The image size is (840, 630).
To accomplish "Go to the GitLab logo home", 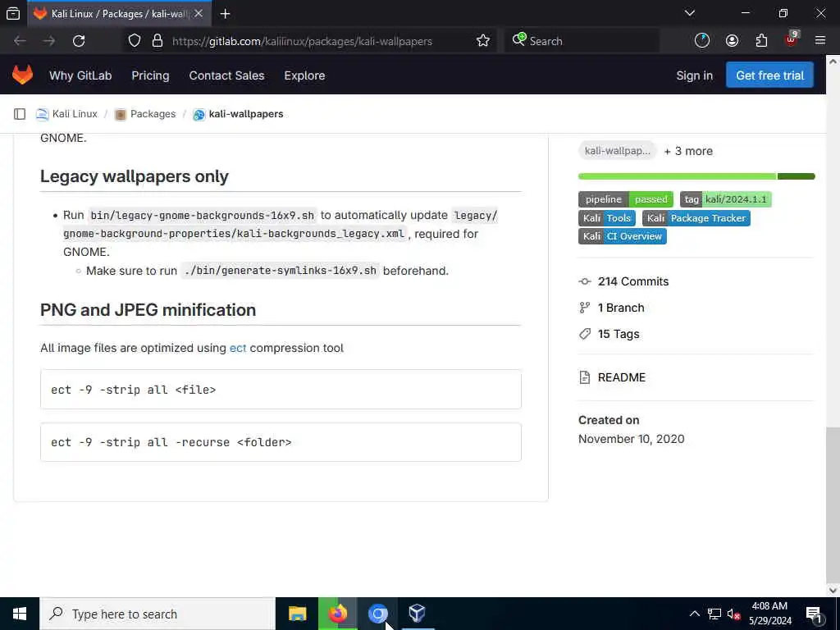I will (x=22, y=75).
